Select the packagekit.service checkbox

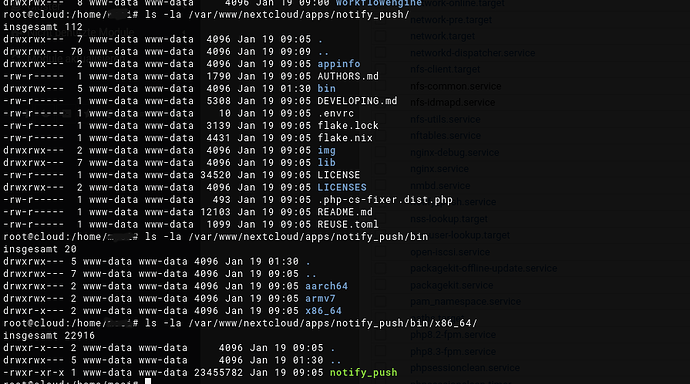coord(380,285)
